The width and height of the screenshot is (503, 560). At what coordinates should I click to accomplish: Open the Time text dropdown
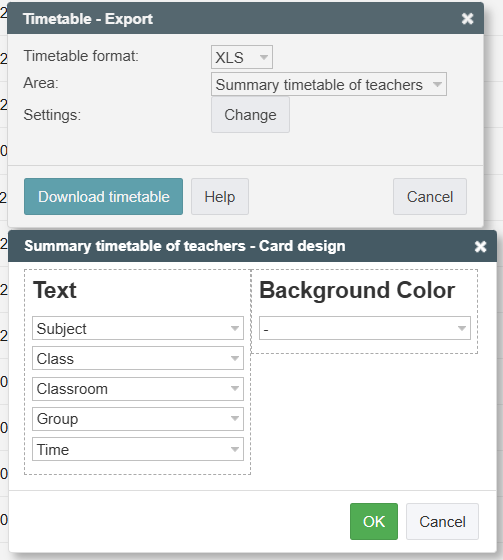tap(138, 449)
